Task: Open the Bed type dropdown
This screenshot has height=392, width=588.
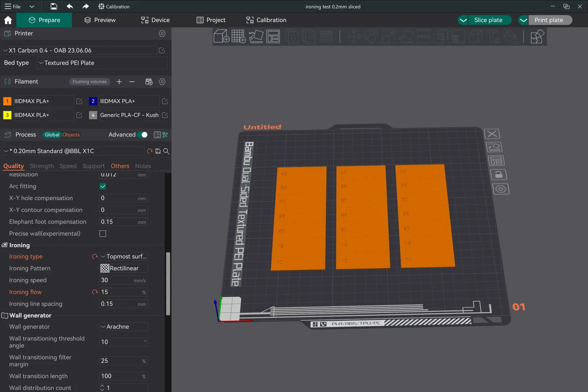Action: pyautogui.click(x=102, y=63)
